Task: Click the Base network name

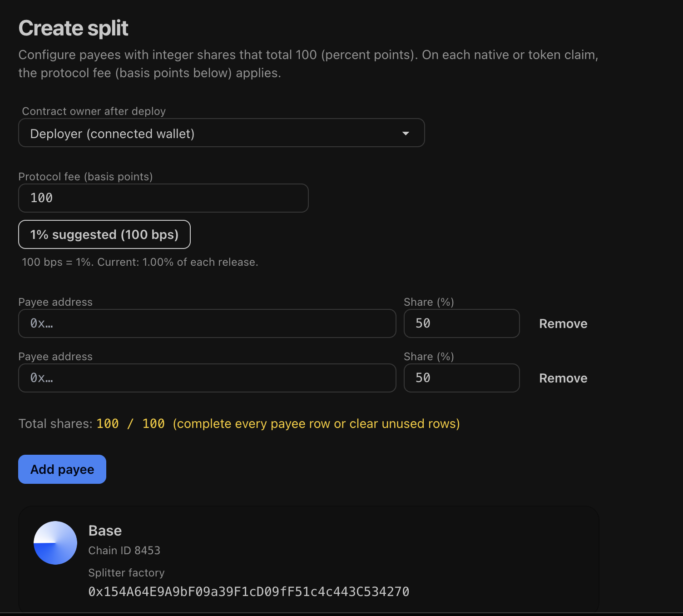Action: coord(105,531)
